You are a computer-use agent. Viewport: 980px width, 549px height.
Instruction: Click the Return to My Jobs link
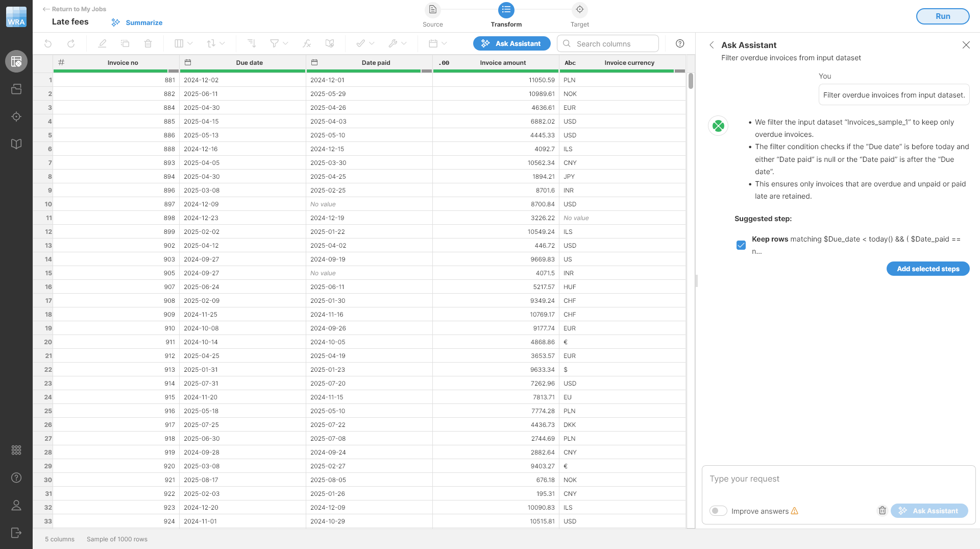[75, 9]
